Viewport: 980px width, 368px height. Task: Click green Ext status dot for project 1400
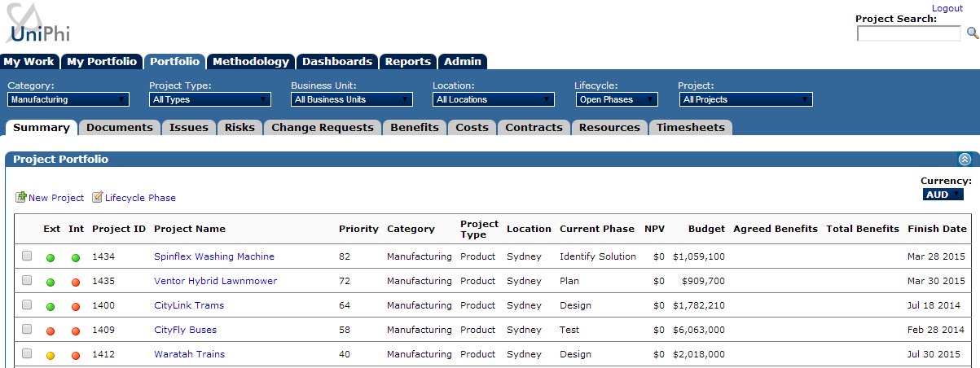51,306
